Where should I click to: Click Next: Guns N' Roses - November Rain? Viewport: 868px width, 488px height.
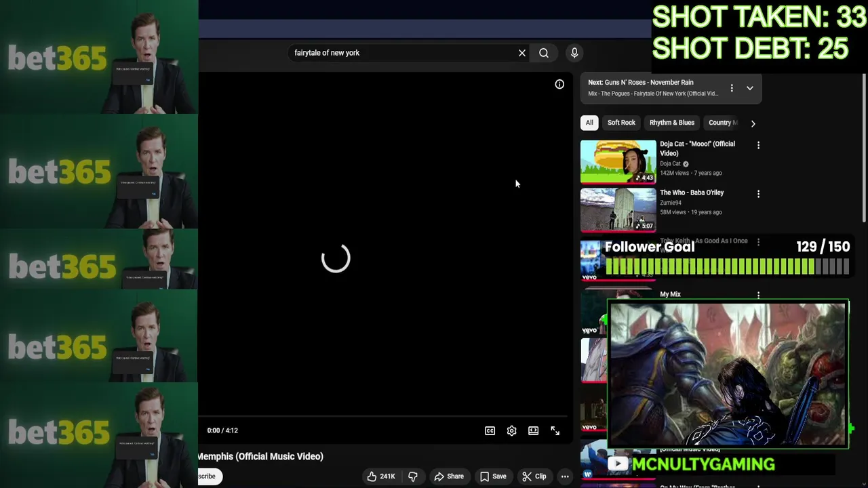(x=641, y=83)
